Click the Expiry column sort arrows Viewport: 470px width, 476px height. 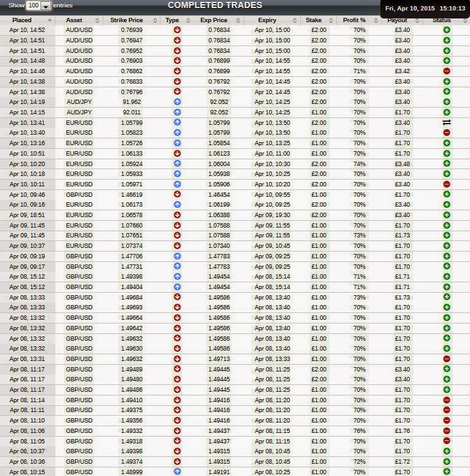click(295, 20)
